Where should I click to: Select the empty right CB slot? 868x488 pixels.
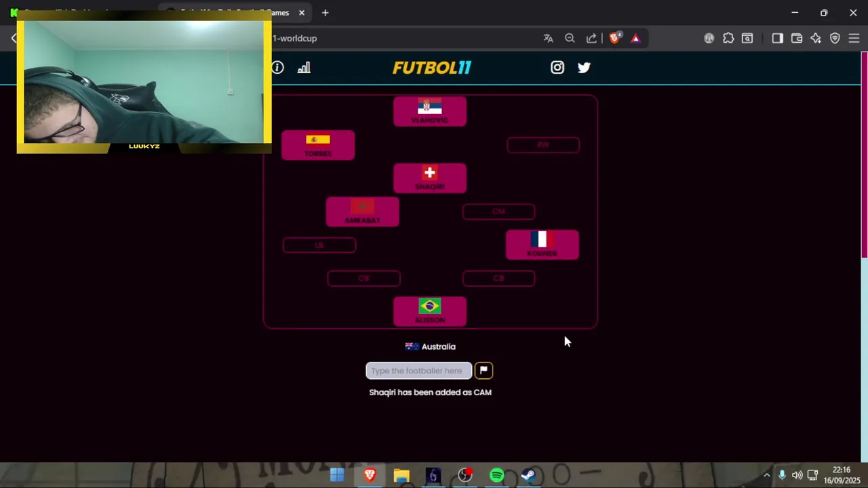[x=498, y=279]
